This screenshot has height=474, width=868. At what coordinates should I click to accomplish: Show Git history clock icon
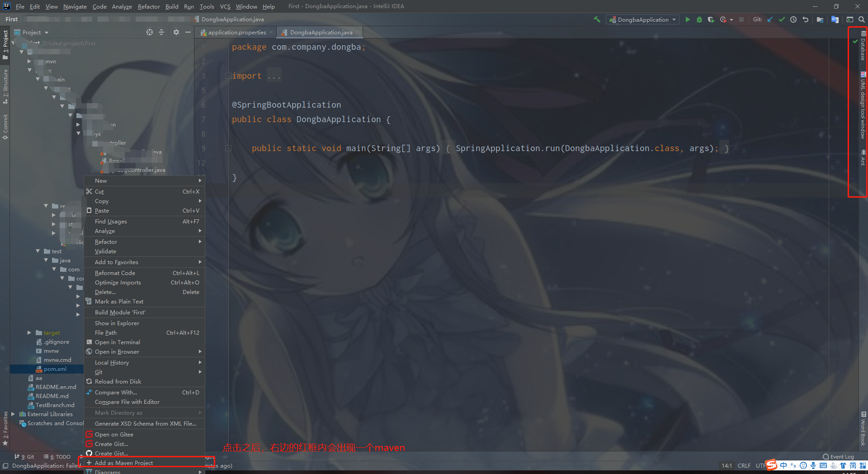[793, 19]
